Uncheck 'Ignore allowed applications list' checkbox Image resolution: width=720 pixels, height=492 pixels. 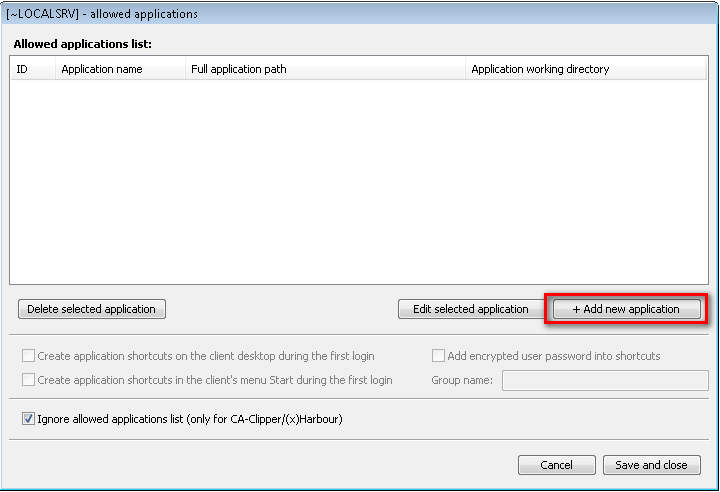[x=28, y=419]
